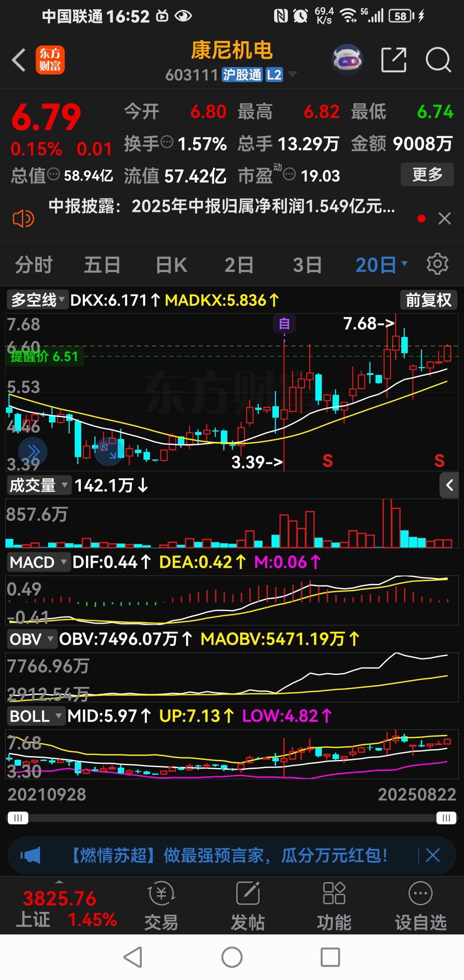Tap 更多 button for more data
Viewport: 464px width, 980px height.
[427, 174]
